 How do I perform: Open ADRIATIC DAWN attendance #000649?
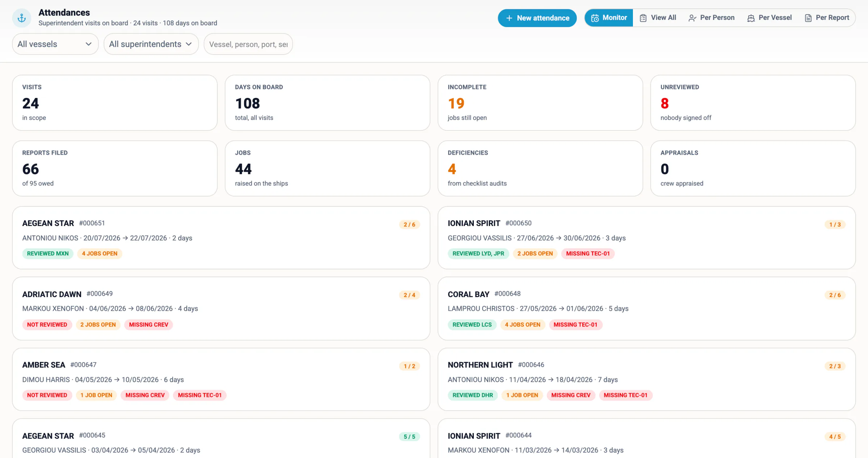click(x=221, y=309)
